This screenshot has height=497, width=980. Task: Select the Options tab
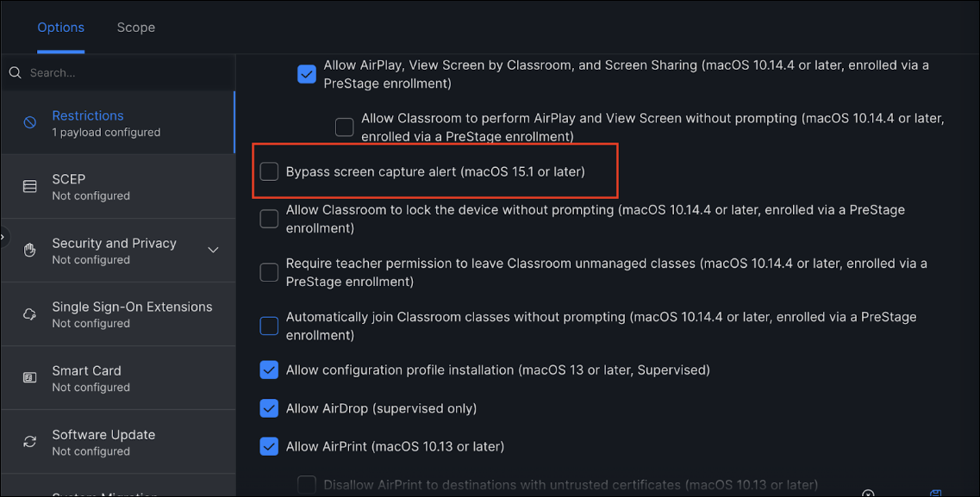pos(60,28)
